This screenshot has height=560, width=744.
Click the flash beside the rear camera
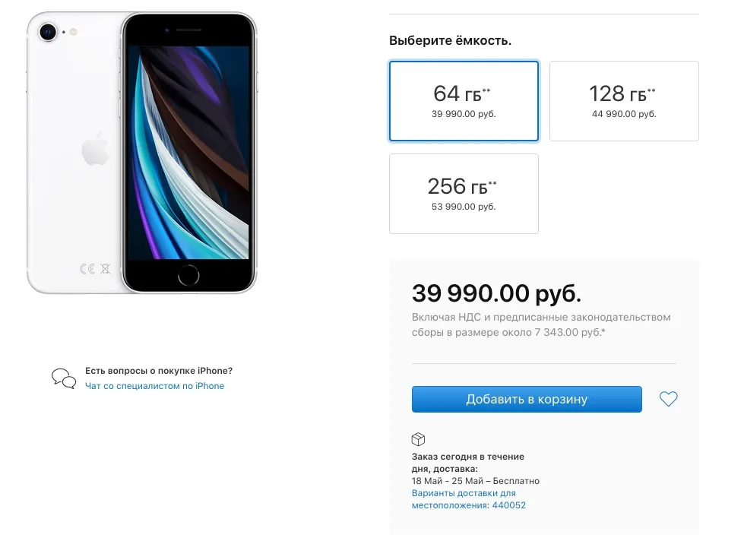(74, 32)
